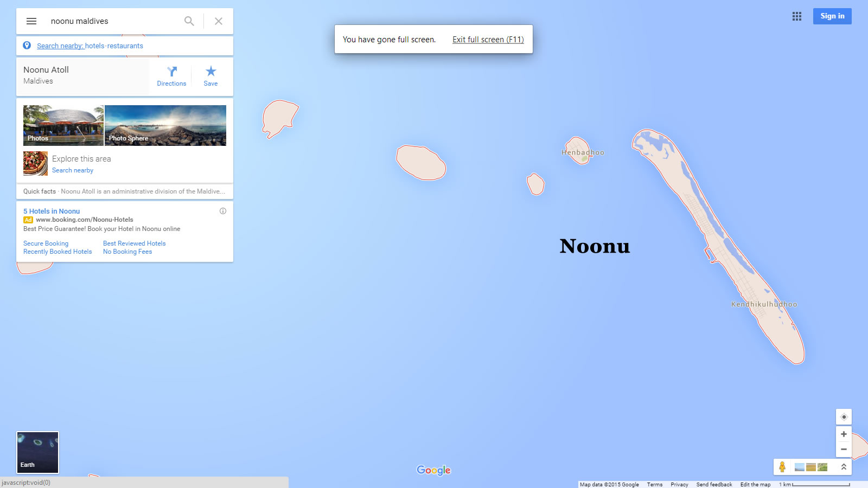This screenshot has width=868, height=488.
Task: Click the Sign in button
Action: click(x=832, y=16)
